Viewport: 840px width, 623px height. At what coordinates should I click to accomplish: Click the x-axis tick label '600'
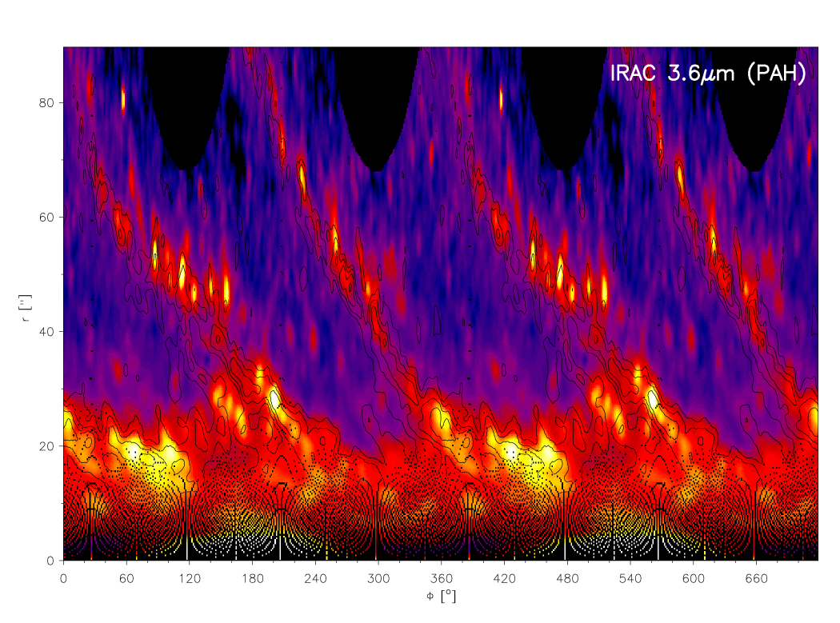point(694,578)
